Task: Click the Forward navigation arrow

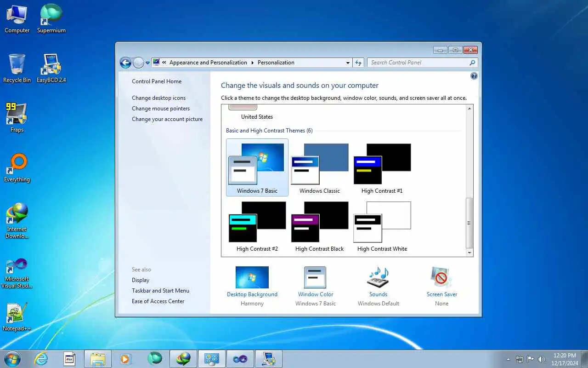Action: coord(138,63)
